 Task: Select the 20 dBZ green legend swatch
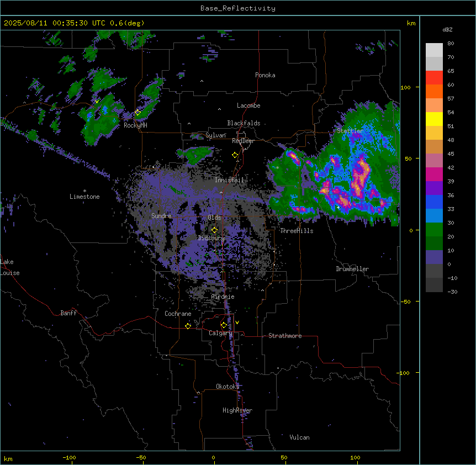434,243
